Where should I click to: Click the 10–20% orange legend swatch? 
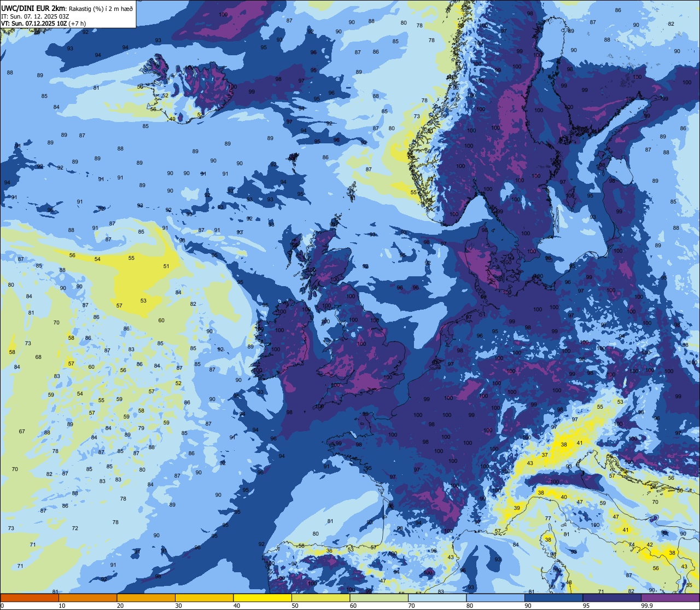87,597
